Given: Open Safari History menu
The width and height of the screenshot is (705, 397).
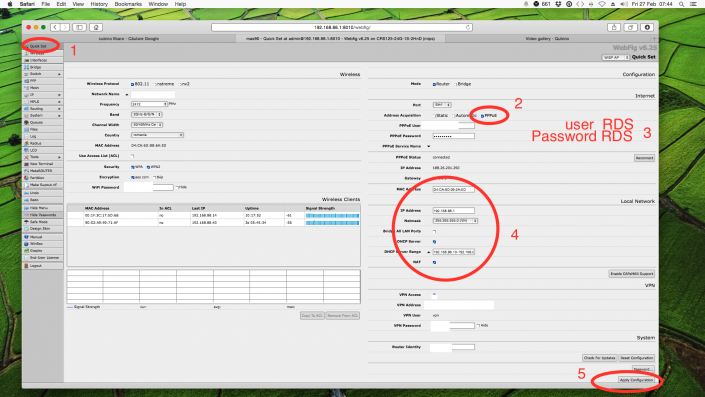Looking at the screenshot, I should click(x=99, y=4).
